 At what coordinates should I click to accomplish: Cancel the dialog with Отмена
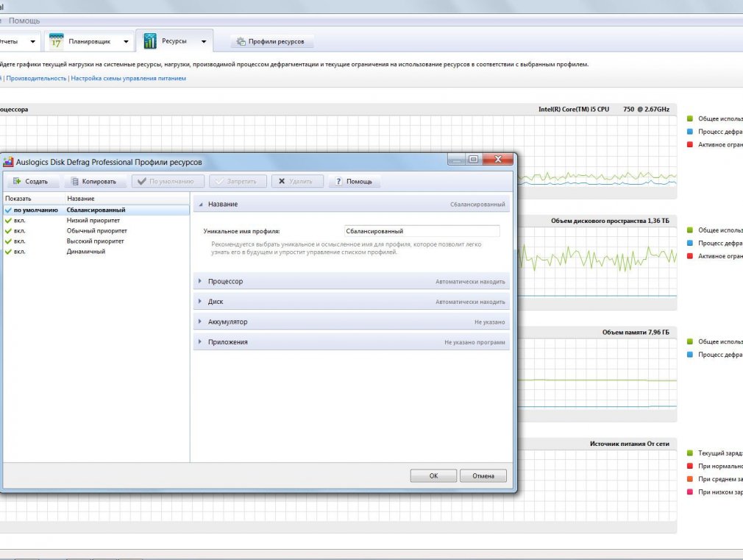coord(483,475)
